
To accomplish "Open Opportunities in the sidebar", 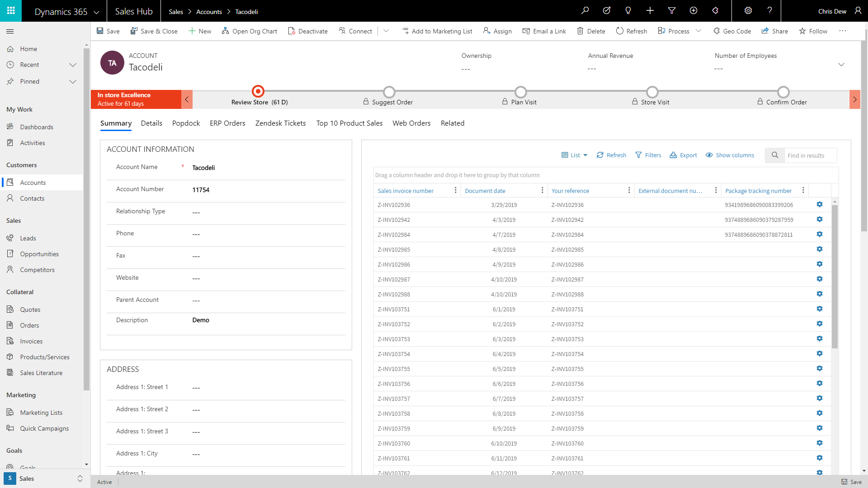I will [x=39, y=254].
